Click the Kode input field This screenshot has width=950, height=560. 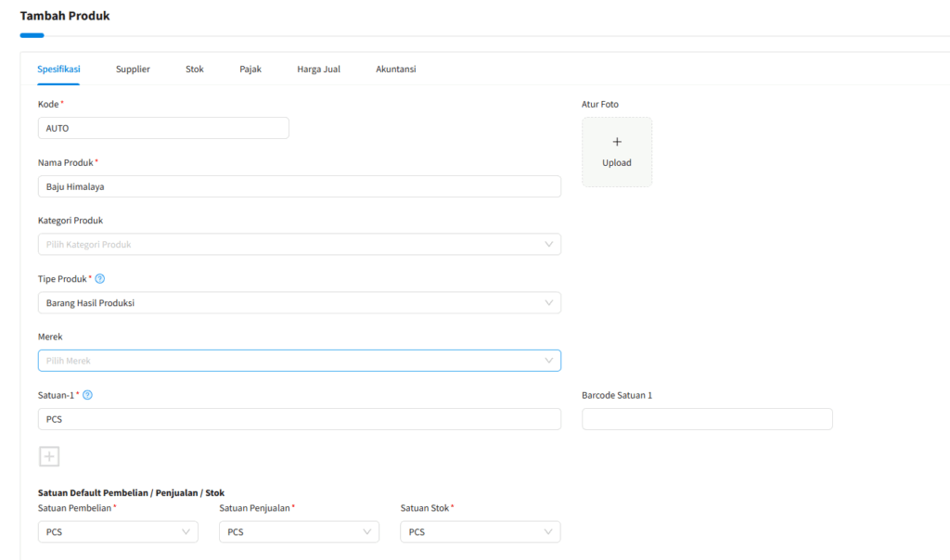pyautogui.click(x=163, y=128)
